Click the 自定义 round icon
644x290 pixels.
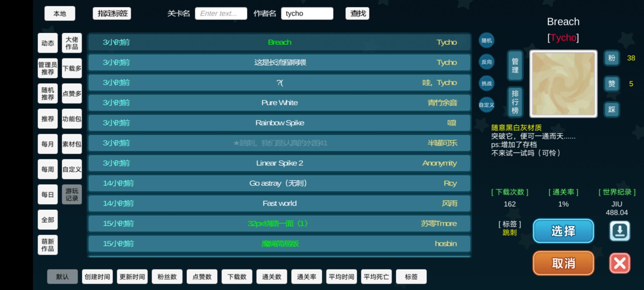(486, 105)
